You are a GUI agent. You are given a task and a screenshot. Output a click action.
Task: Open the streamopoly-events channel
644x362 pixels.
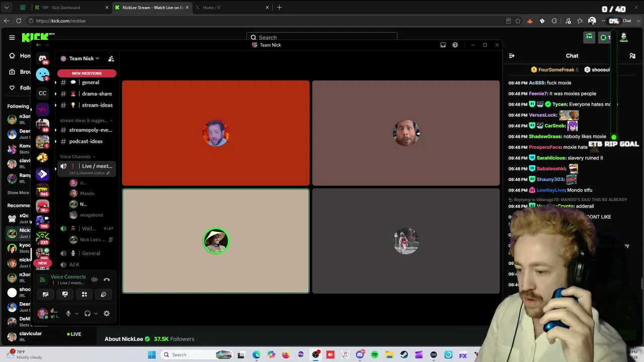pos(87,130)
